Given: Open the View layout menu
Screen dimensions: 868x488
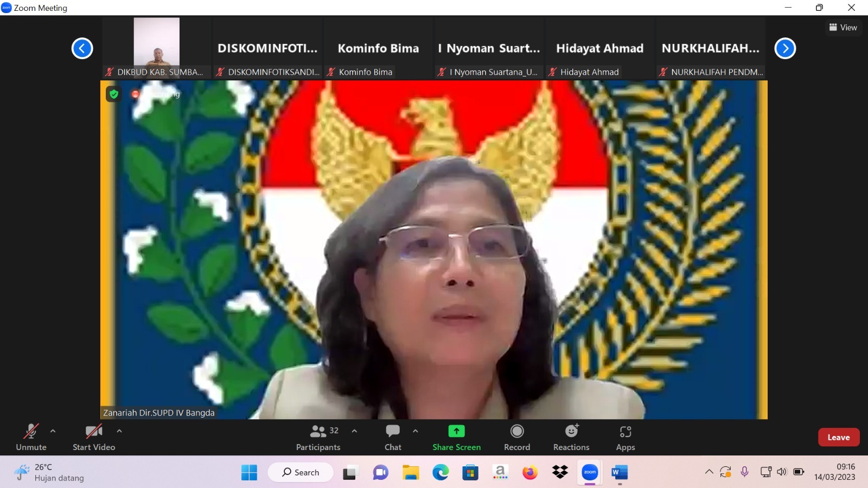Looking at the screenshot, I should pos(843,27).
